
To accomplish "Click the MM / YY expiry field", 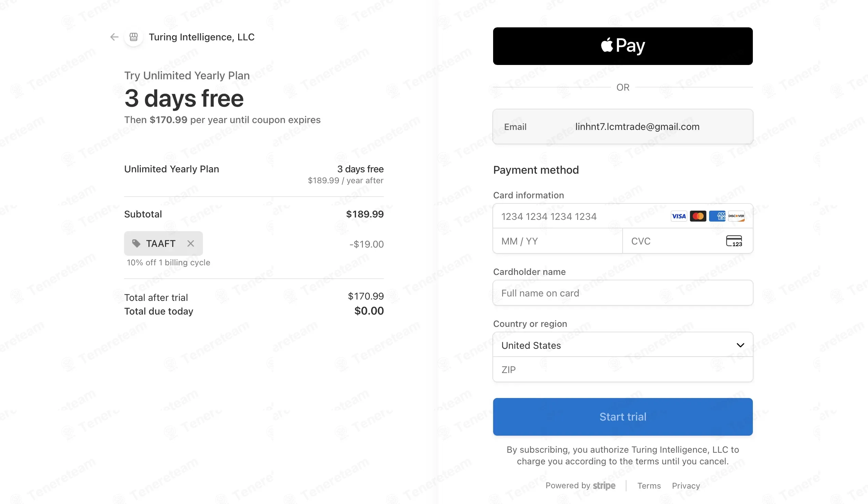I will [x=557, y=241].
